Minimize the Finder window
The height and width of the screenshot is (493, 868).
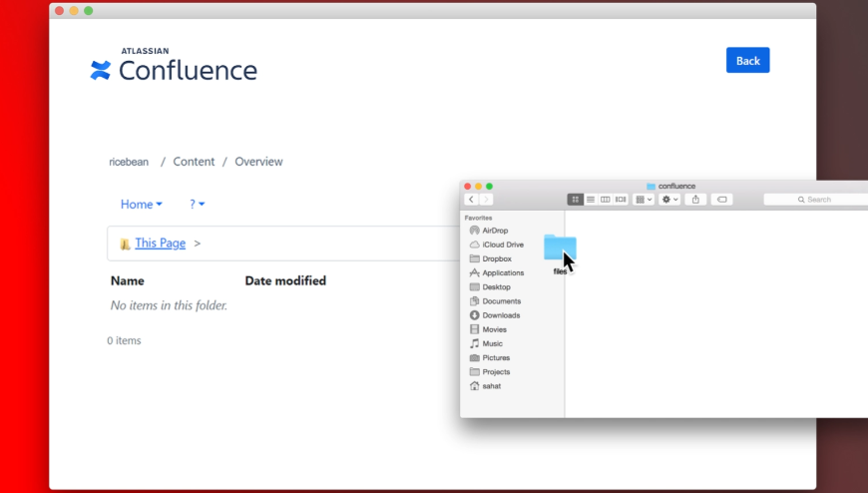(x=478, y=186)
